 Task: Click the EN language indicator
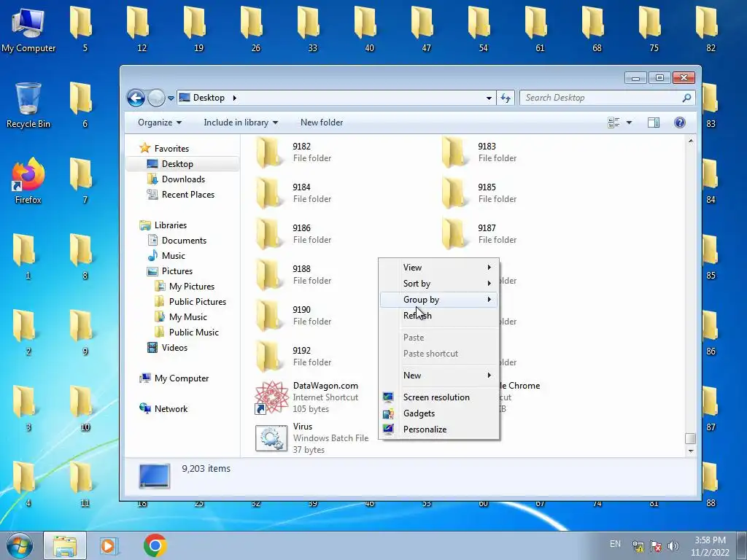tap(615, 544)
